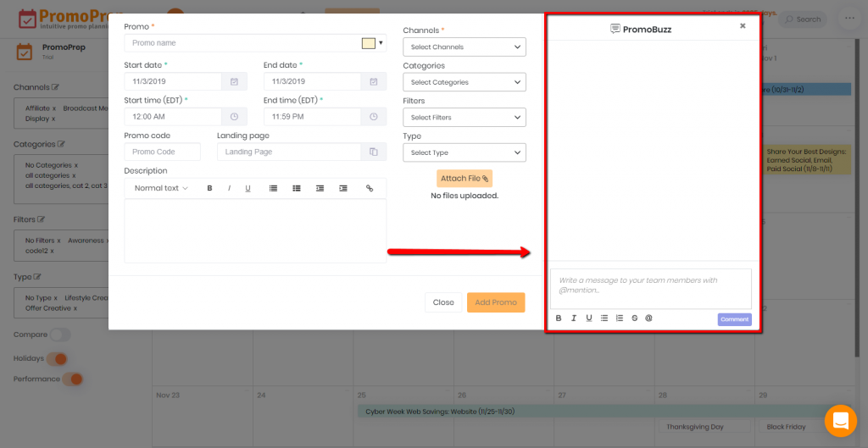Apply italic in PromoBuzz comment toolbar
This screenshot has height=448, width=868.
click(x=574, y=318)
